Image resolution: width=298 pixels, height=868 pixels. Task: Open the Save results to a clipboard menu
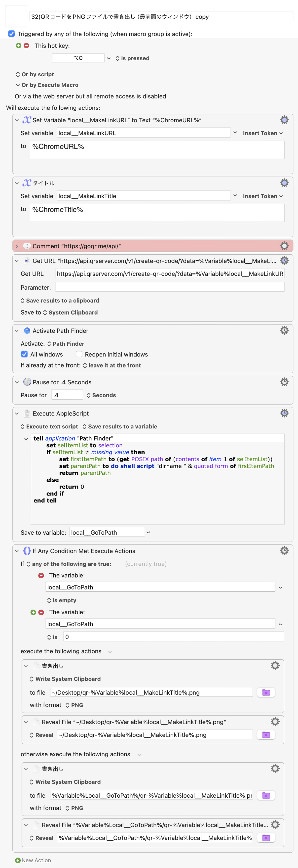[60, 301]
